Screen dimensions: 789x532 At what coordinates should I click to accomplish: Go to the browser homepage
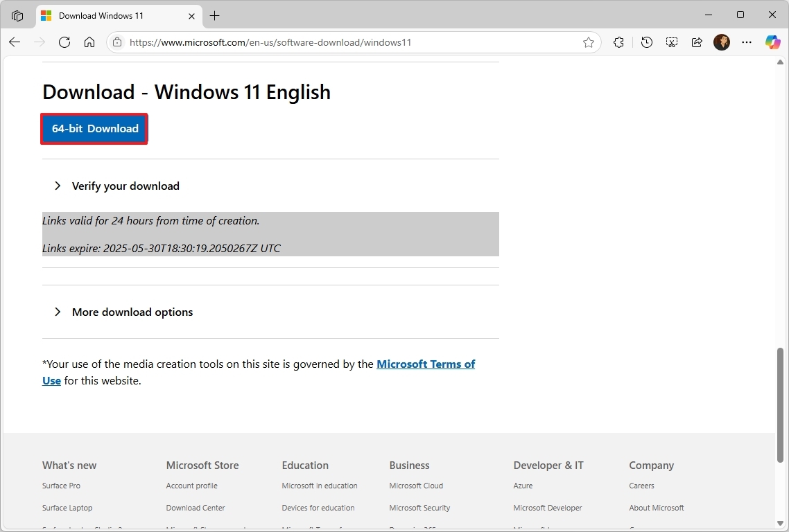pos(89,42)
